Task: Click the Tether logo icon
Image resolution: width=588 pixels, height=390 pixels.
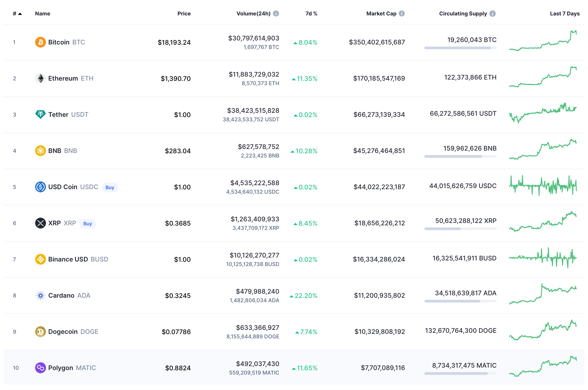Action: pyautogui.click(x=40, y=114)
